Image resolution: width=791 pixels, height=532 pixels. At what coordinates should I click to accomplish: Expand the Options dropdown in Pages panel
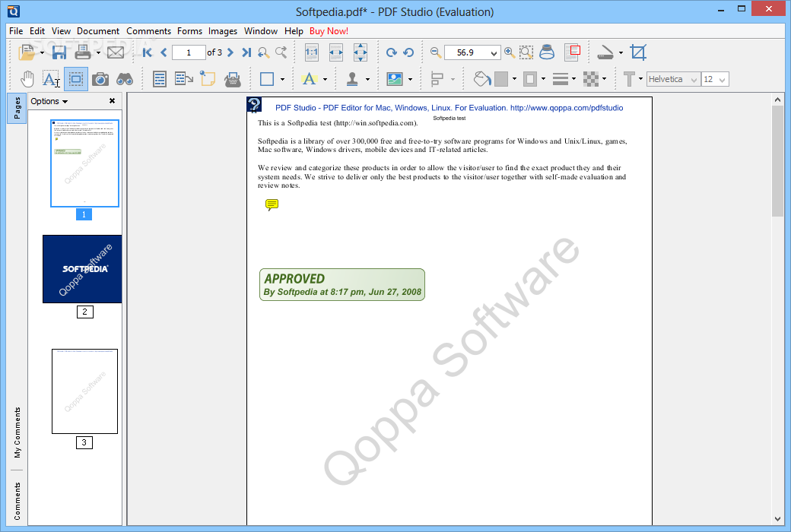[49, 101]
